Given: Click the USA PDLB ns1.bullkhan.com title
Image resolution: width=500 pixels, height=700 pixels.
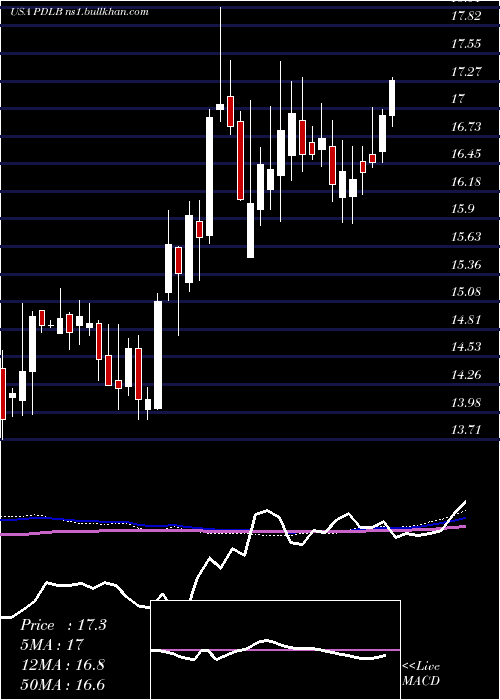Looking at the screenshot, I should (x=79, y=12).
